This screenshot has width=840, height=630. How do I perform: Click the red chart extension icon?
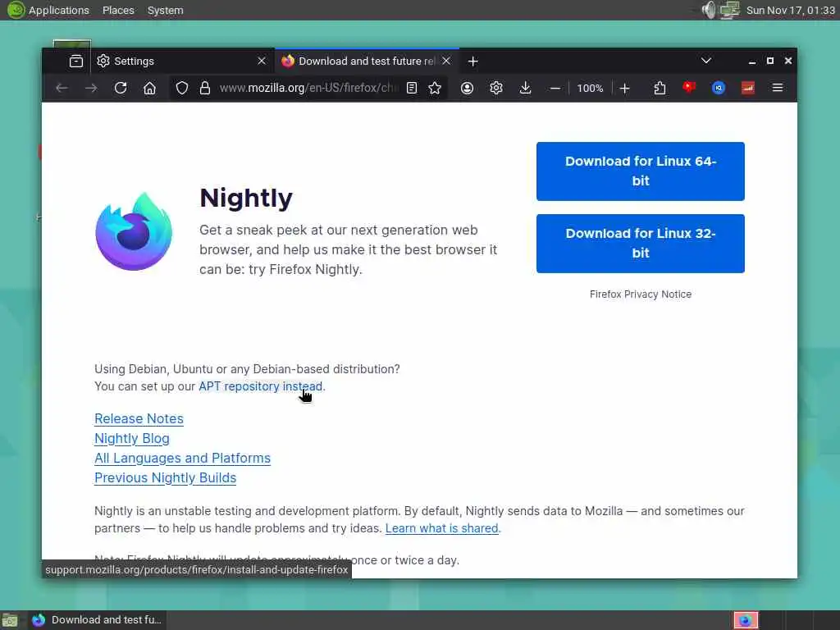click(x=748, y=88)
